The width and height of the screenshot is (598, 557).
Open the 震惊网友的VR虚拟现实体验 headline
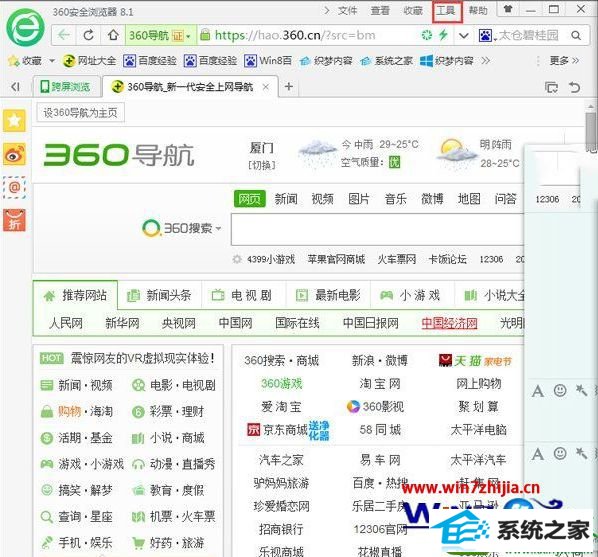142,359
